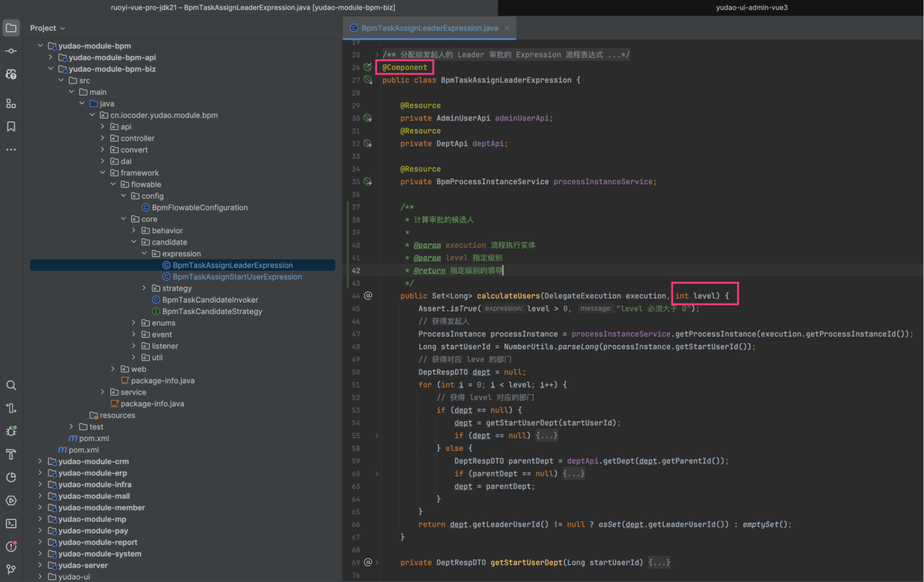Select the BpmTaskAssignLeaderExpression.java editor tab

point(429,28)
